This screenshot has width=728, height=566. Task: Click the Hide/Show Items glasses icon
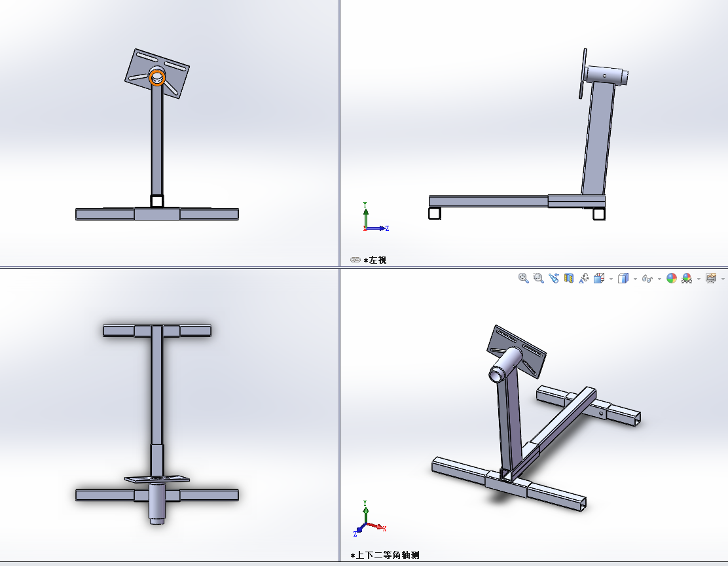647,278
